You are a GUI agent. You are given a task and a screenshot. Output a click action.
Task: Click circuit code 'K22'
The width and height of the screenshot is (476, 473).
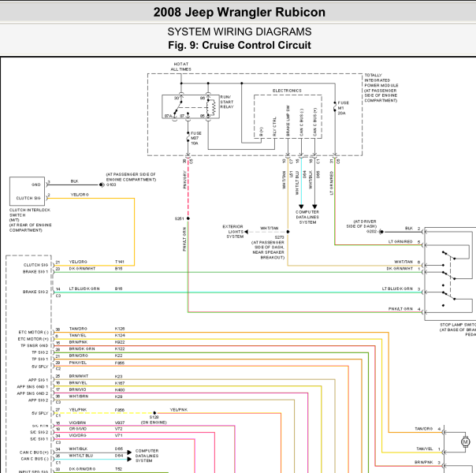tap(119, 356)
